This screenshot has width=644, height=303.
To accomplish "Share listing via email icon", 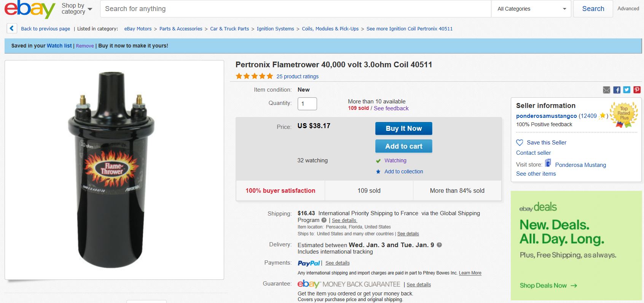I will (x=607, y=90).
